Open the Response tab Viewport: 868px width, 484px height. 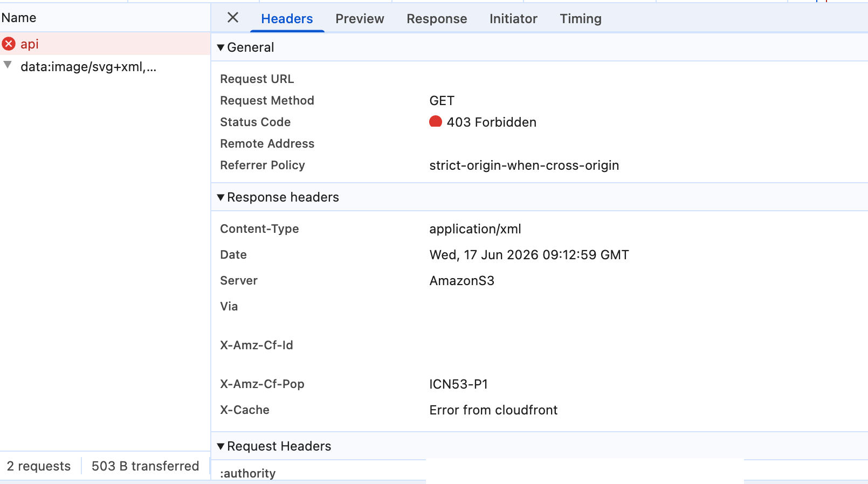[437, 19]
